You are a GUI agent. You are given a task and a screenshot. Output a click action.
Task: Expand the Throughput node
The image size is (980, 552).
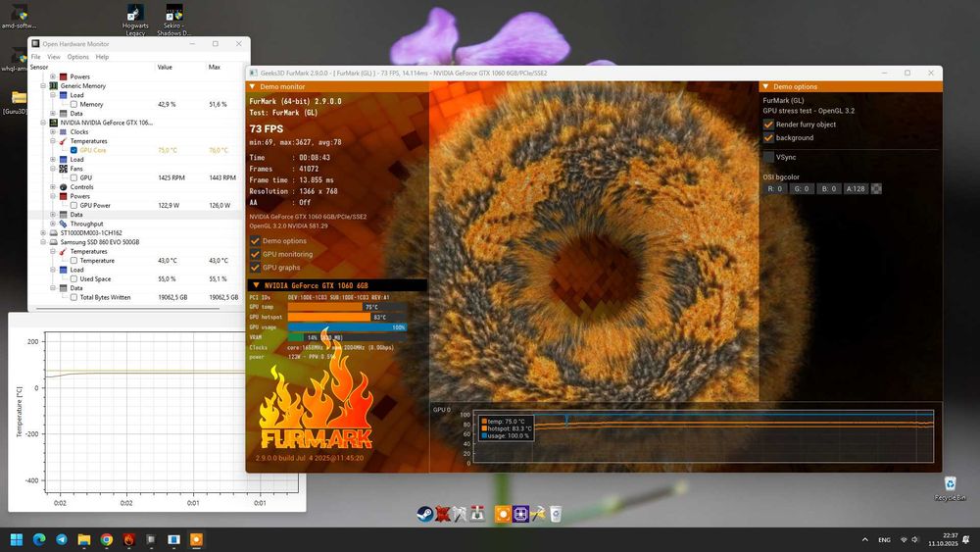[53, 224]
